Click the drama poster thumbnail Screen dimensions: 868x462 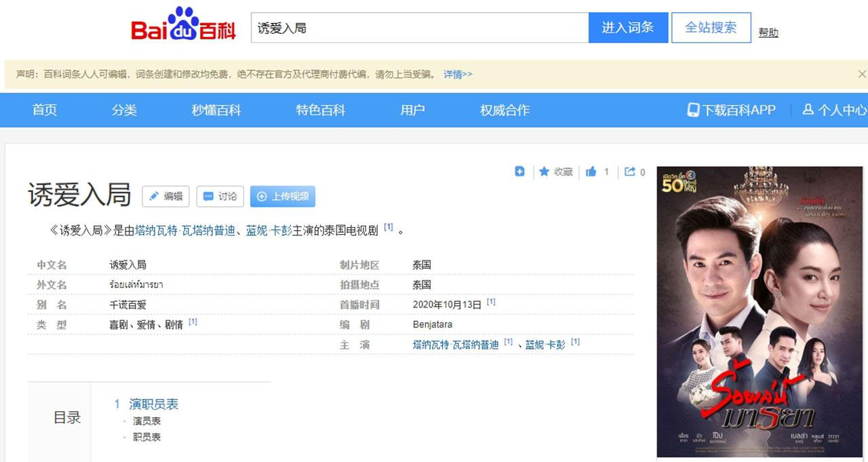click(759, 311)
